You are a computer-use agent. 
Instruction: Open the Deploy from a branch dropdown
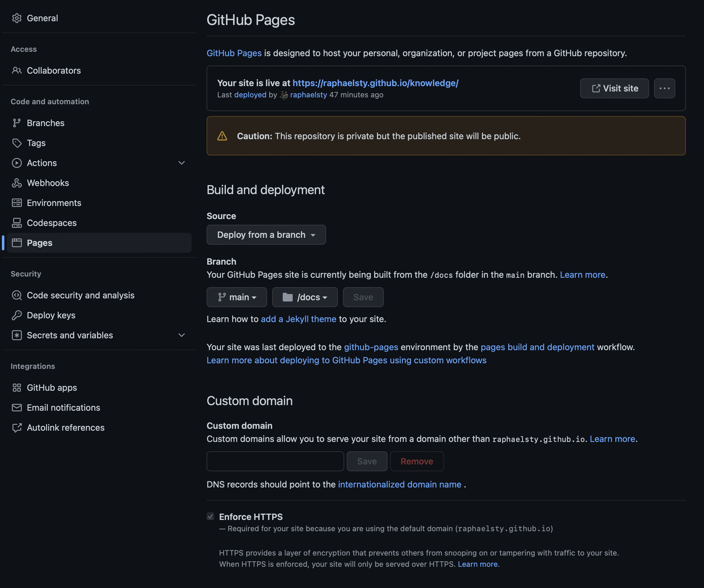click(266, 235)
